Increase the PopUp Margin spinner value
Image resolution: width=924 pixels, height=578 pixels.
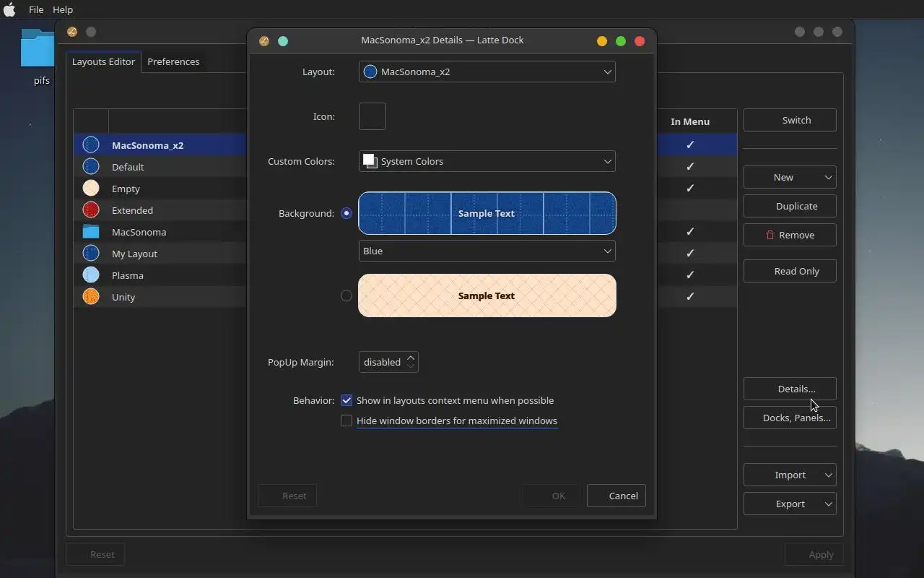pos(411,357)
